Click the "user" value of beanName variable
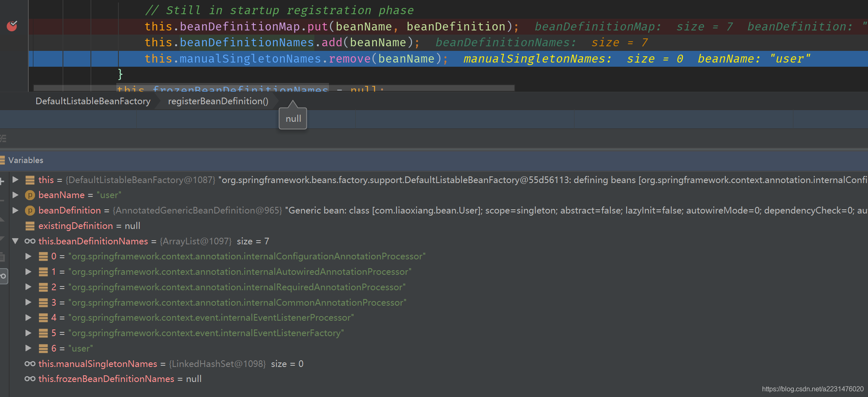Image resolution: width=868 pixels, height=397 pixels. (x=109, y=195)
